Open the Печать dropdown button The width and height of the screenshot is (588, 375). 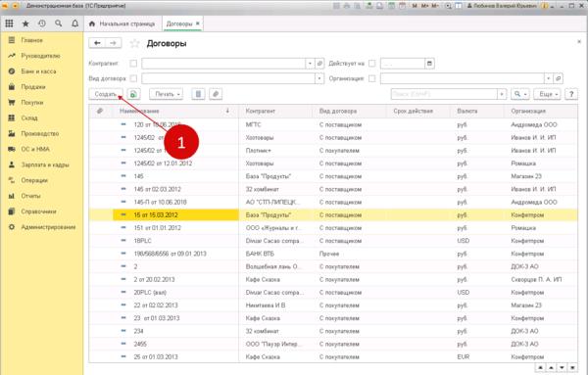167,94
